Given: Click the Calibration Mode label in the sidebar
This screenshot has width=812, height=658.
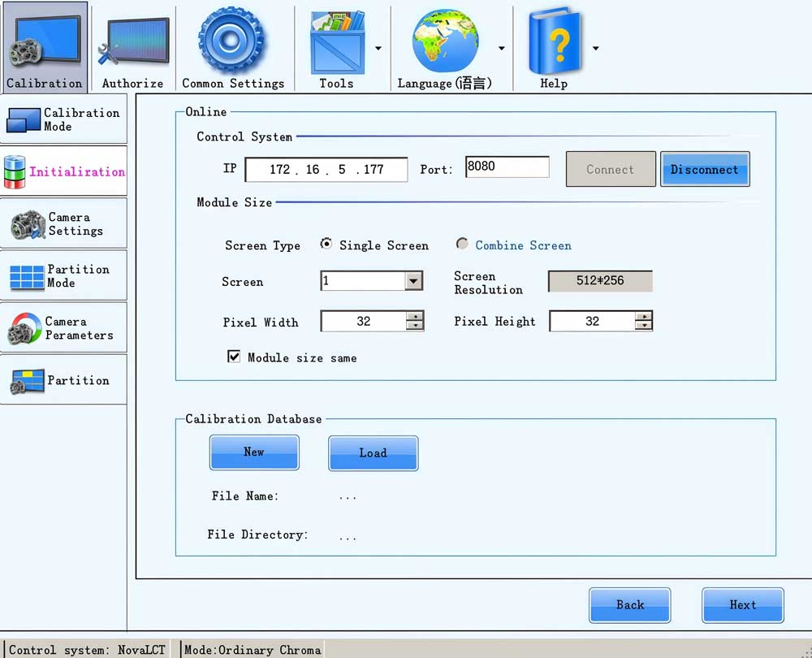Looking at the screenshot, I should pos(82,119).
